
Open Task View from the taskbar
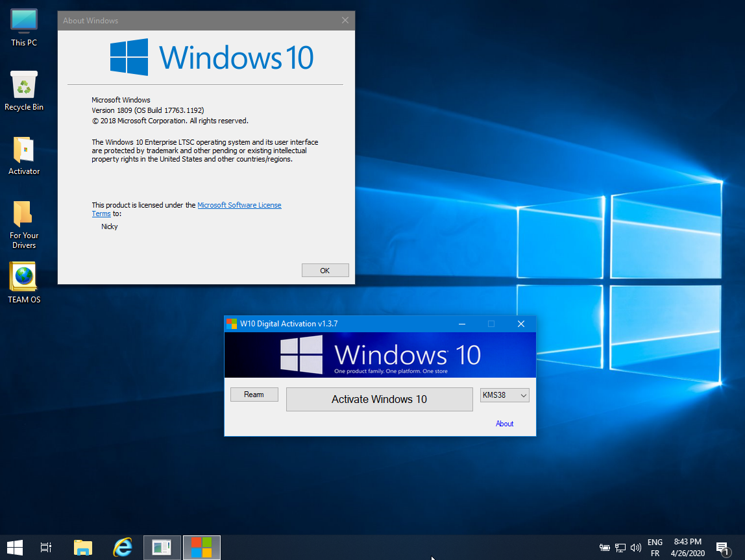pyautogui.click(x=45, y=547)
